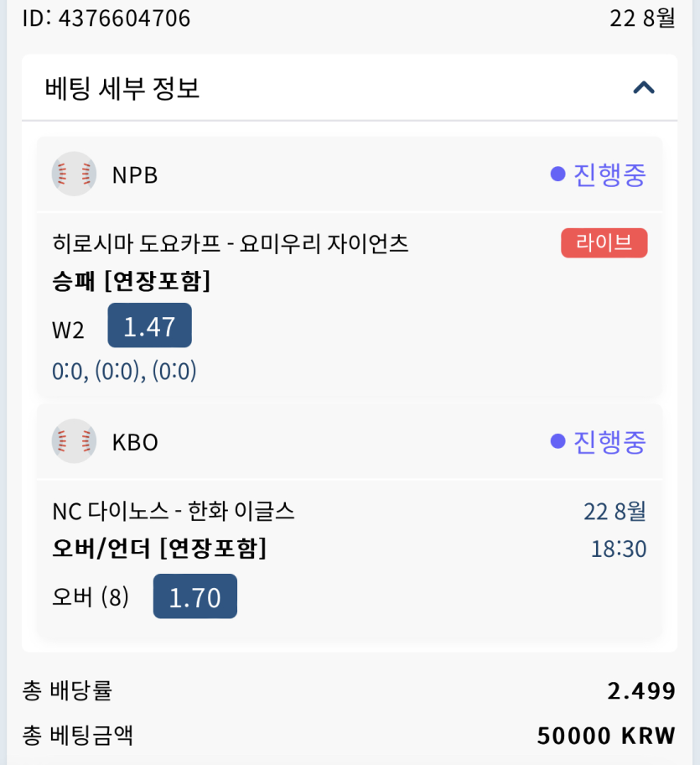
Task: Click the 오버 (8) selection label
Action: (x=91, y=597)
